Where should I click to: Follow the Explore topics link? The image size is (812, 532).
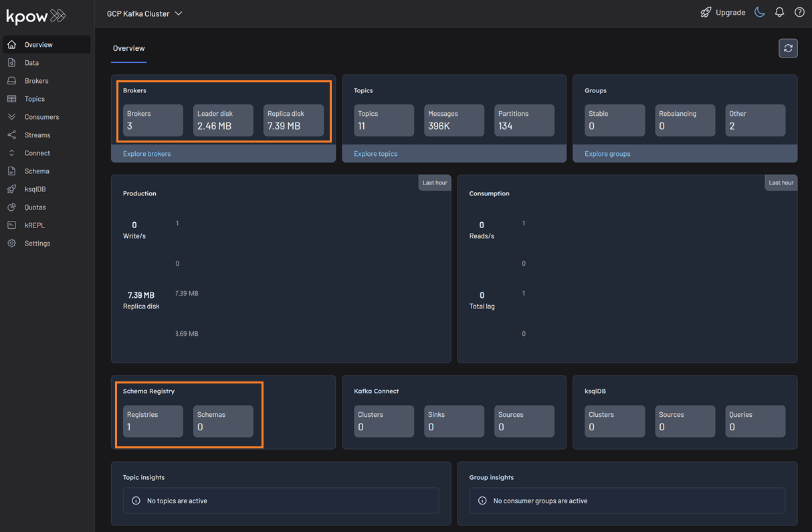(375, 154)
